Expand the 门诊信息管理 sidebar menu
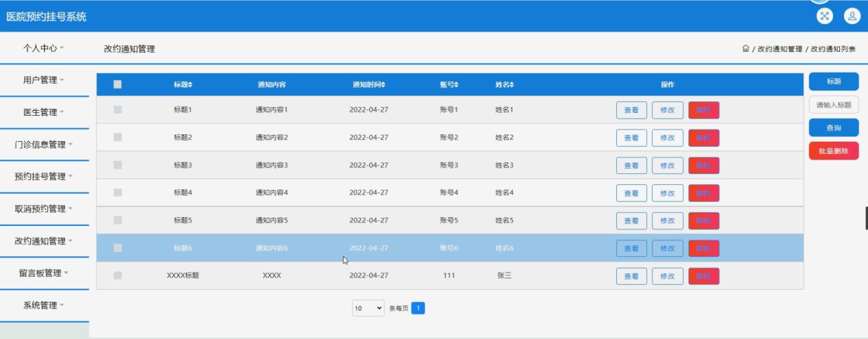 [x=44, y=145]
